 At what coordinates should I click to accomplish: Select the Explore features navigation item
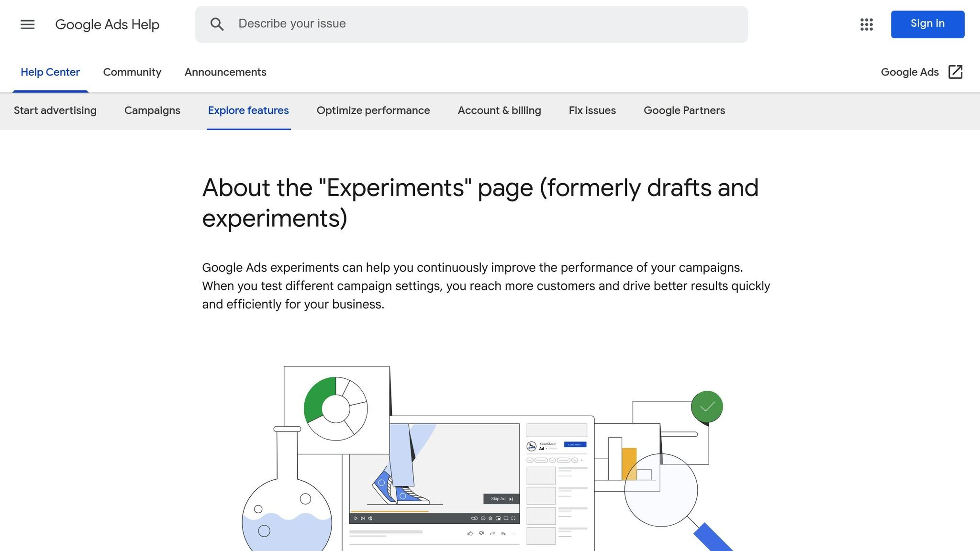point(248,110)
